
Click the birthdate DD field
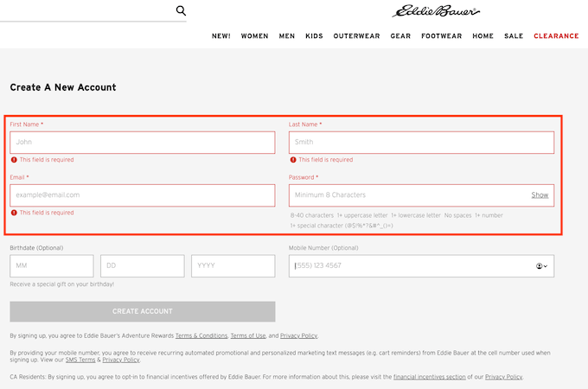point(143,266)
